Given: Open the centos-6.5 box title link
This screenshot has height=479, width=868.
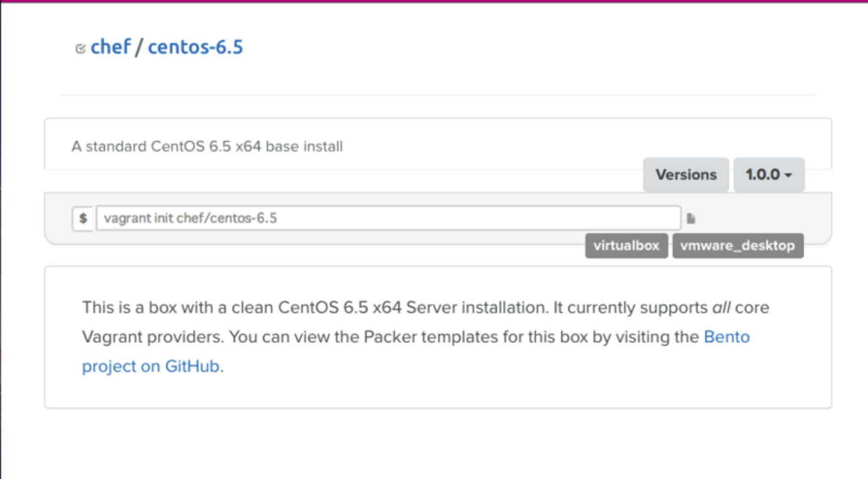Looking at the screenshot, I should click(196, 47).
